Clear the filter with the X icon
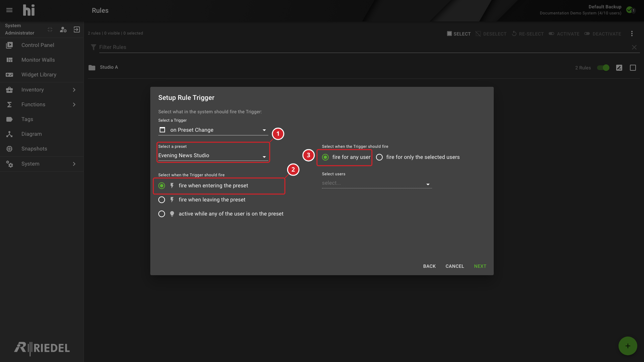 coord(634,47)
